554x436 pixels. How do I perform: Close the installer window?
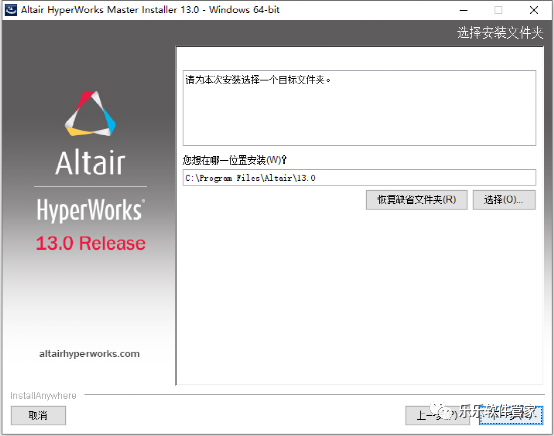click(x=534, y=10)
